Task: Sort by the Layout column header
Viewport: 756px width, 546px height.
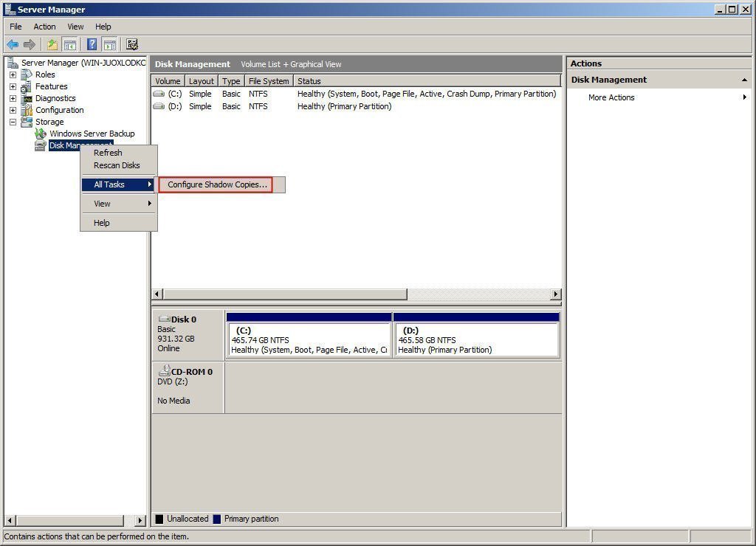Action: 201,81
